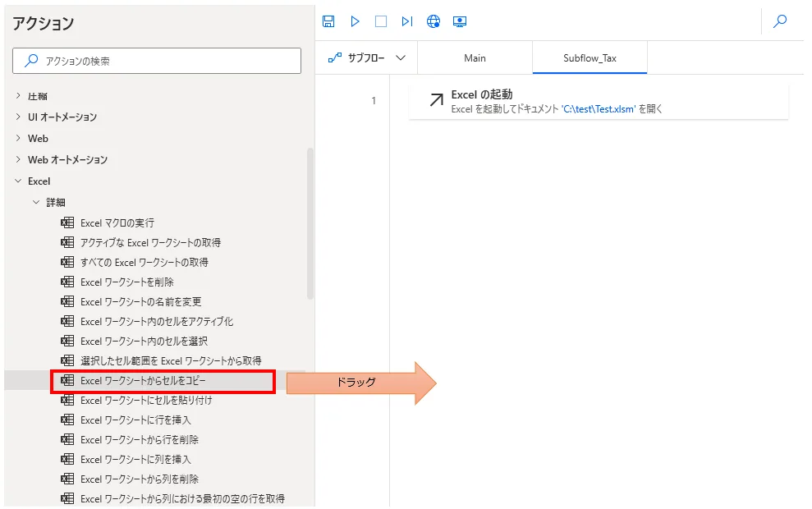This screenshot has width=812, height=509.
Task: Expand the UI オートメーション group
Action: (18, 117)
